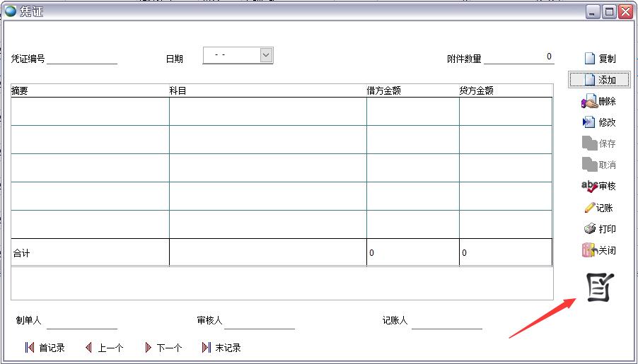The image size is (638, 364).
Task: Click the large scroll checklist icon
Action: [x=600, y=288]
